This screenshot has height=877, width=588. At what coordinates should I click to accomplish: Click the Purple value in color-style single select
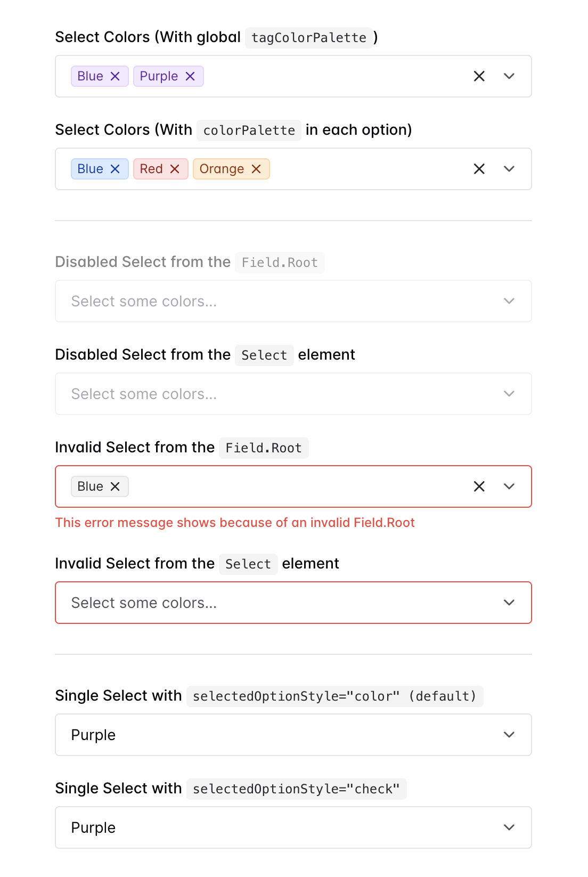pyautogui.click(x=94, y=735)
